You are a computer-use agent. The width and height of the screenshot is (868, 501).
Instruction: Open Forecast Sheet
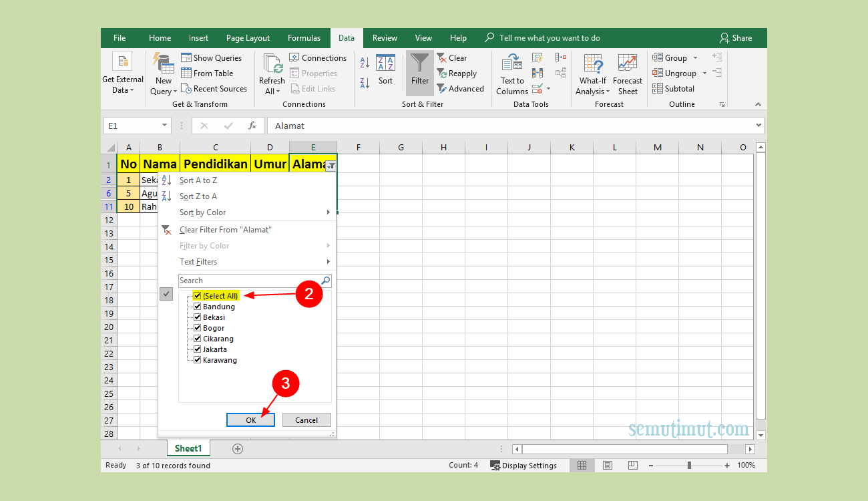(628, 73)
